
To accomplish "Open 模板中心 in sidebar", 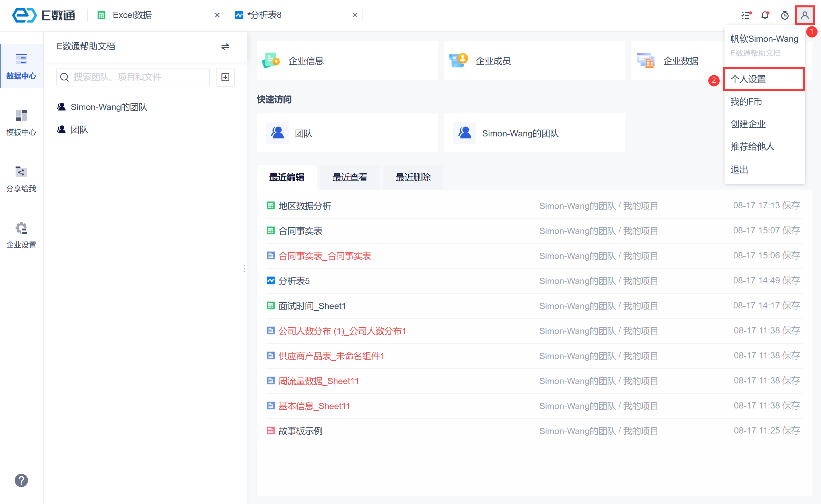I will click(x=21, y=122).
